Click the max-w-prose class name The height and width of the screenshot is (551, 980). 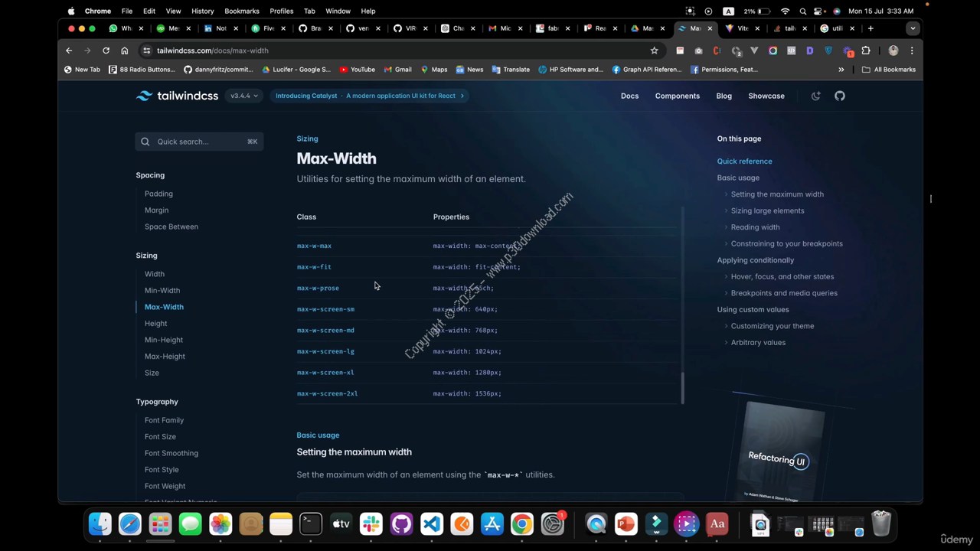click(318, 288)
